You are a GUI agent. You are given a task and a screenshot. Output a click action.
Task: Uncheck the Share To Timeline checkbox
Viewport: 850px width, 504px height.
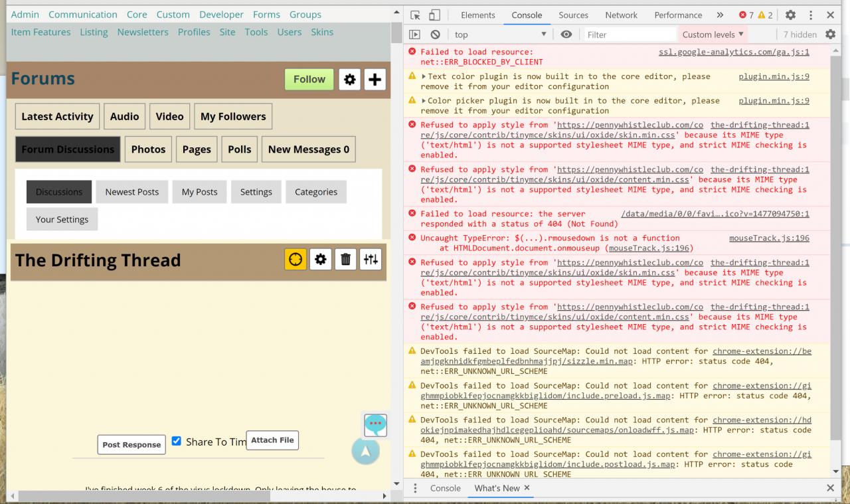click(x=177, y=441)
